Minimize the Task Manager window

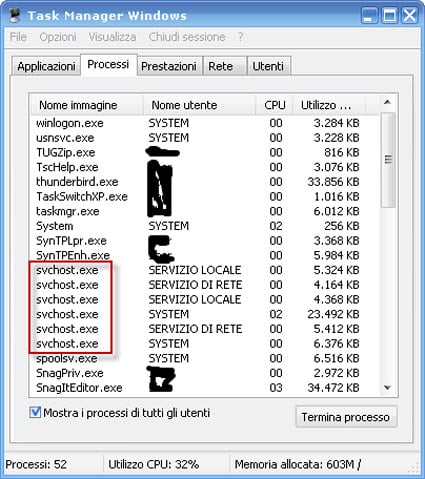[369, 15]
